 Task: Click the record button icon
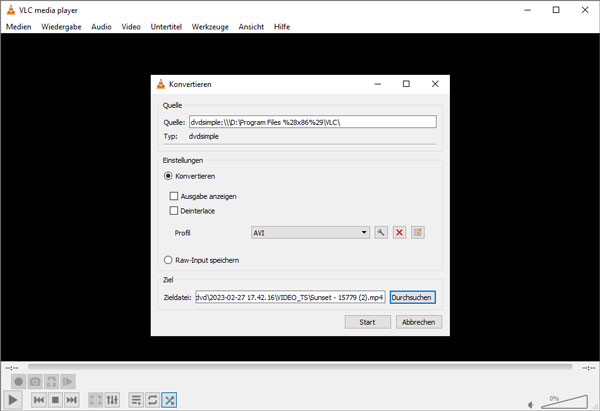[x=18, y=382]
